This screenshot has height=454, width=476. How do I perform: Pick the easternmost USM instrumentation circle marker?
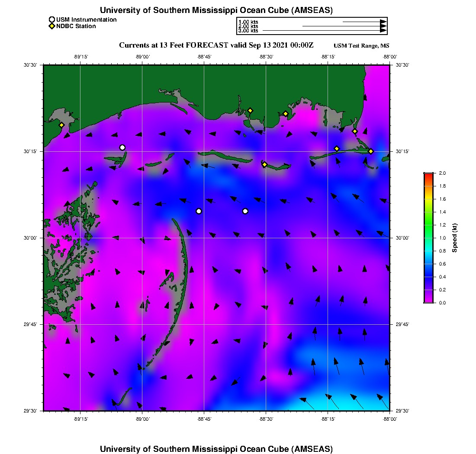245,211
